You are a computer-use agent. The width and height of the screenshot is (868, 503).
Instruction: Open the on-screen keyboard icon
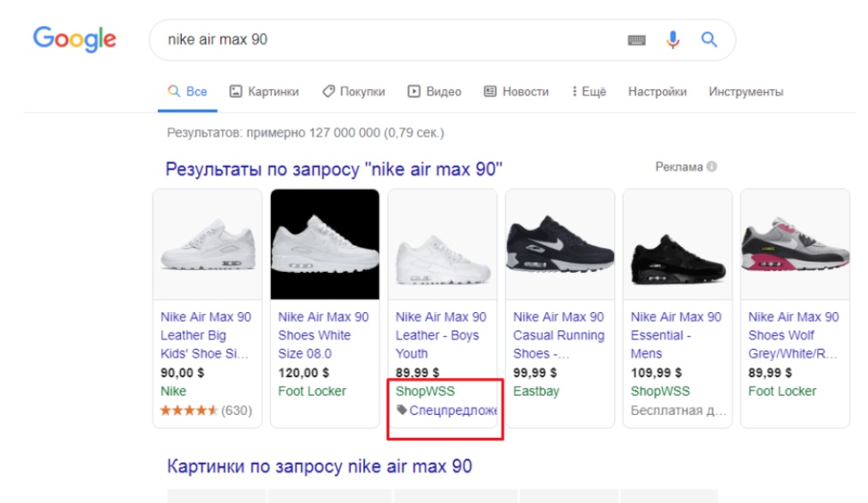coord(636,40)
